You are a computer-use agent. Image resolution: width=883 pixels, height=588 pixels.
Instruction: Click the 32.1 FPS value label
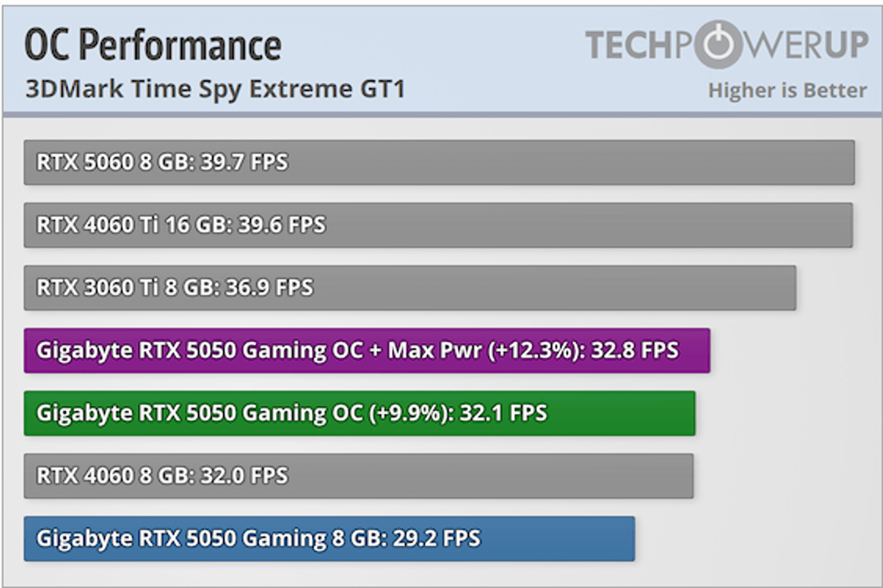(503, 413)
